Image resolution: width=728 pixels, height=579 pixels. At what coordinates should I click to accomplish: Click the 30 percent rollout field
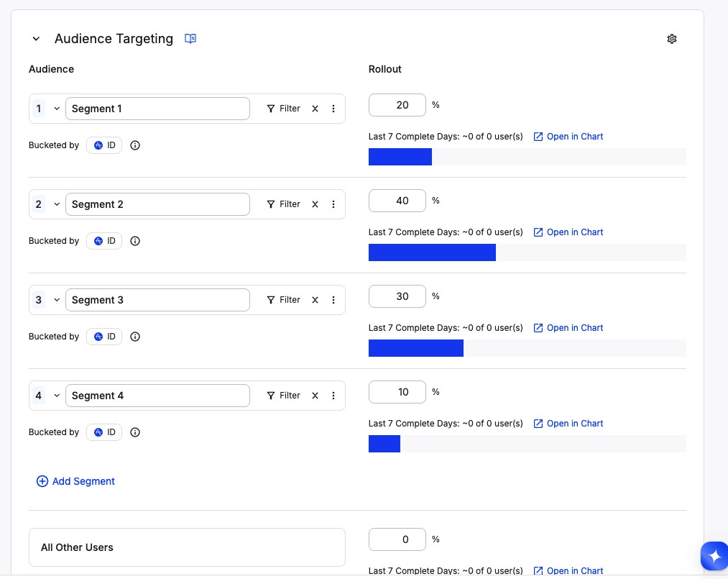397,296
